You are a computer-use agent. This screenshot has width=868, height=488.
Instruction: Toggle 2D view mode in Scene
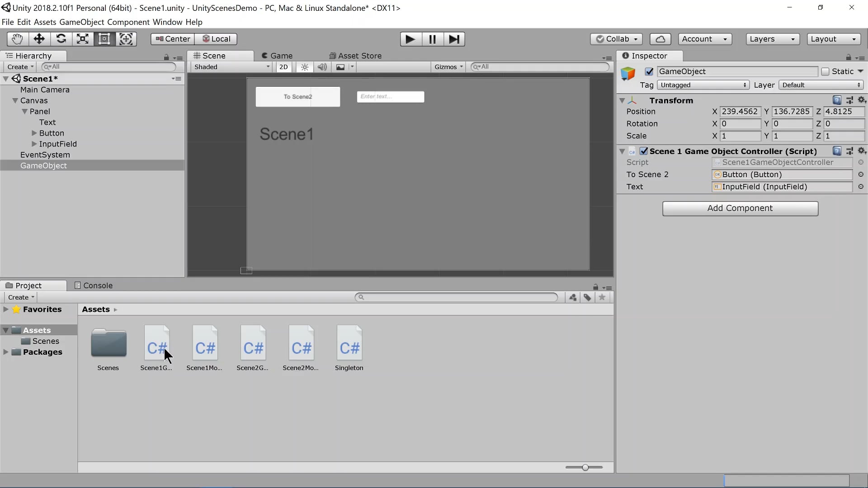[x=284, y=67]
